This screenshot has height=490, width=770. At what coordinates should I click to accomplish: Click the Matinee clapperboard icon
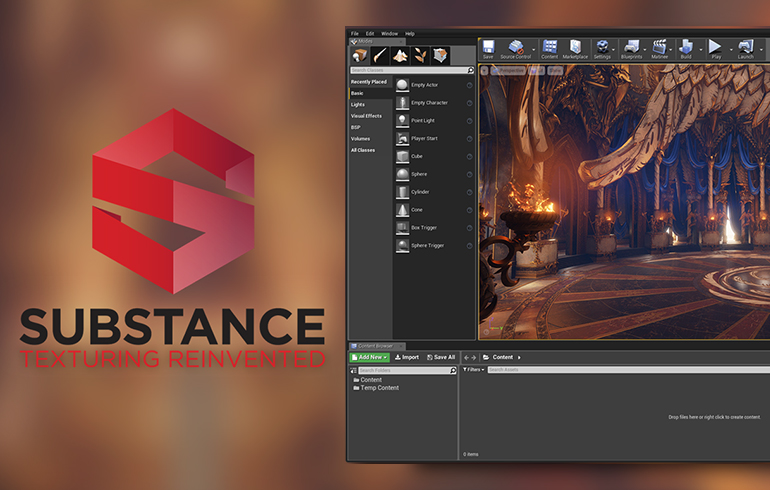click(659, 47)
